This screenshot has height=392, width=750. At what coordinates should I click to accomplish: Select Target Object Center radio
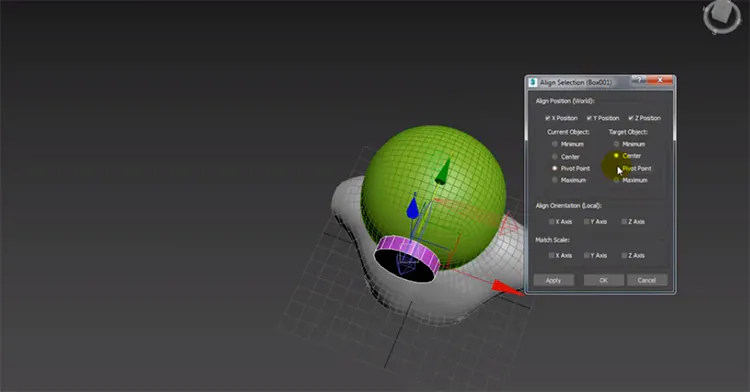[x=616, y=156]
